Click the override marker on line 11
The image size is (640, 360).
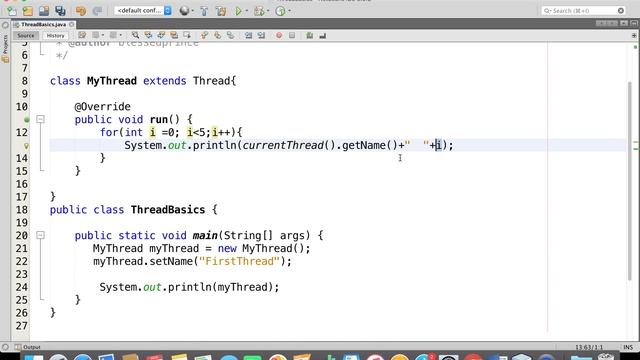point(27,120)
